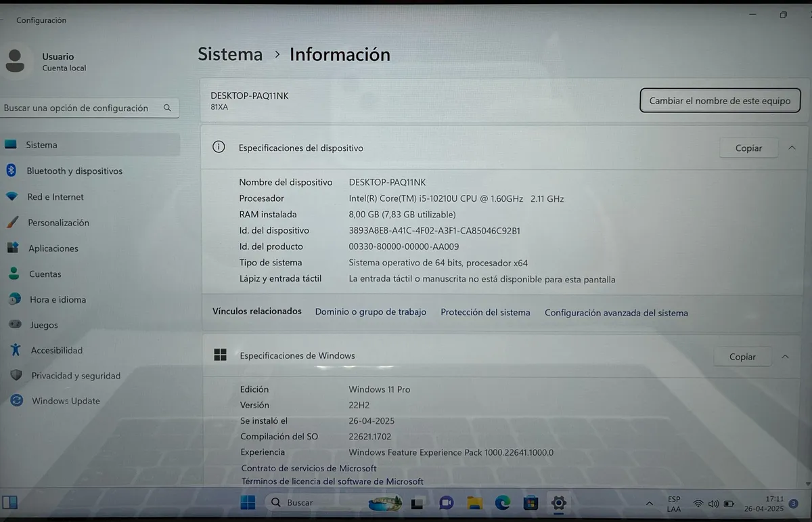Click the Juegos controller icon
The width and height of the screenshot is (812, 522).
pos(14,324)
